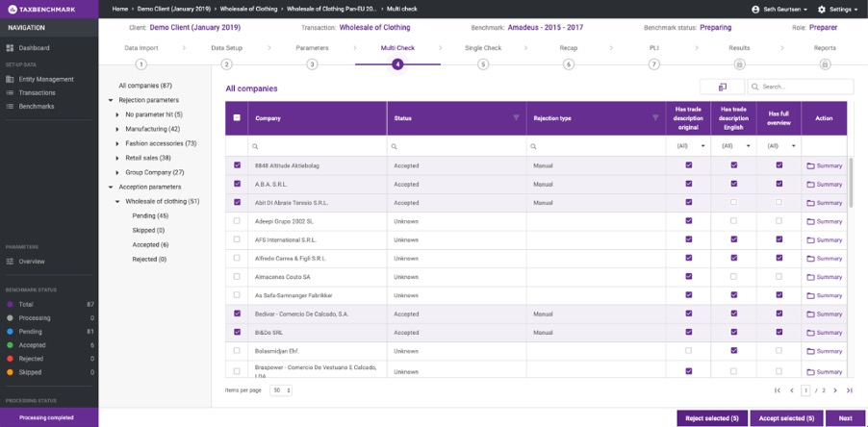
Task: Click the Rejection type filter funnel icon
Action: click(x=655, y=118)
